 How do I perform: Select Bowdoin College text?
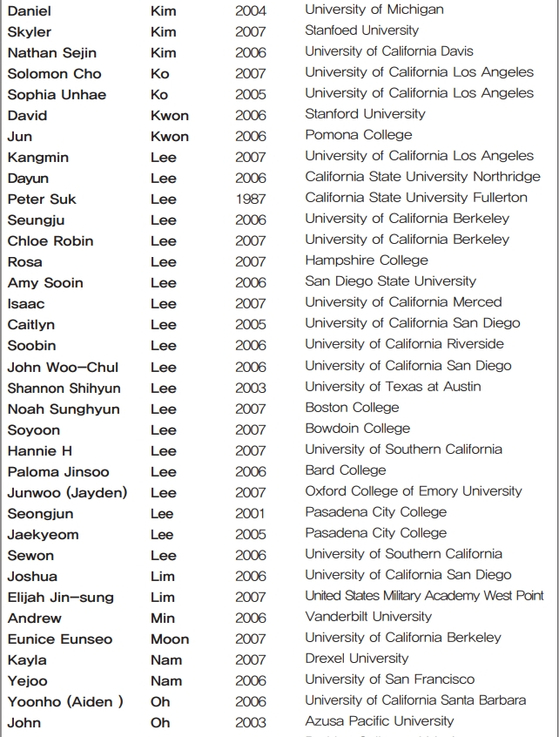pos(357,428)
